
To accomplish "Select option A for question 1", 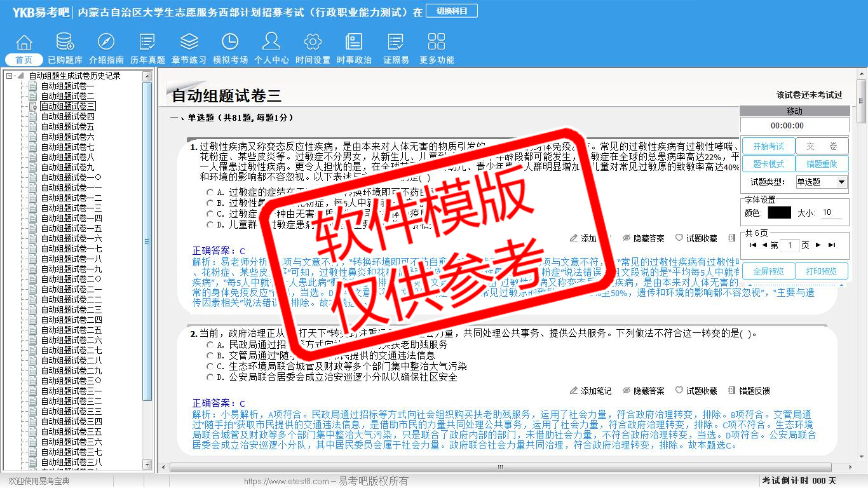I will [x=210, y=192].
